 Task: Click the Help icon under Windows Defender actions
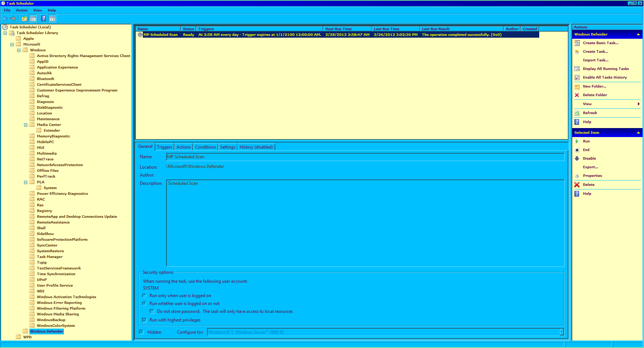click(x=577, y=122)
